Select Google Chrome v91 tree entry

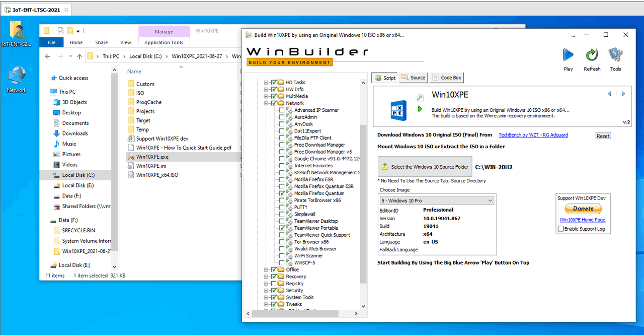pyautogui.click(x=327, y=159)
